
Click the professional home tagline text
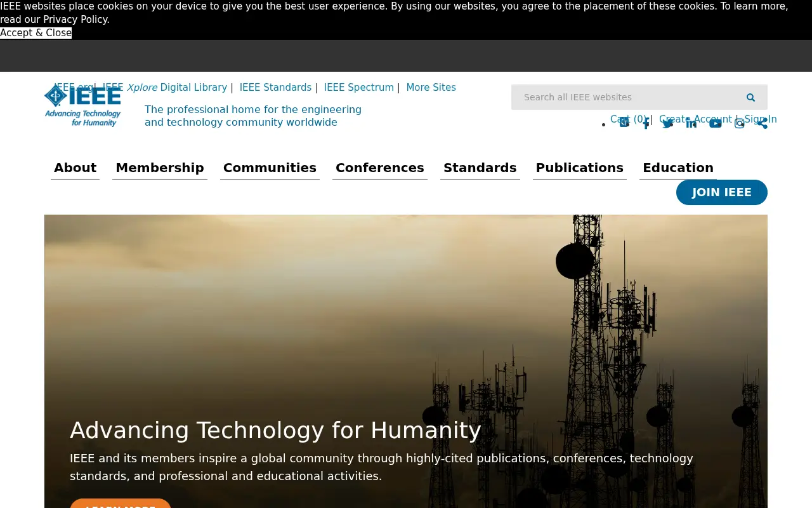[x=253, y=116]
